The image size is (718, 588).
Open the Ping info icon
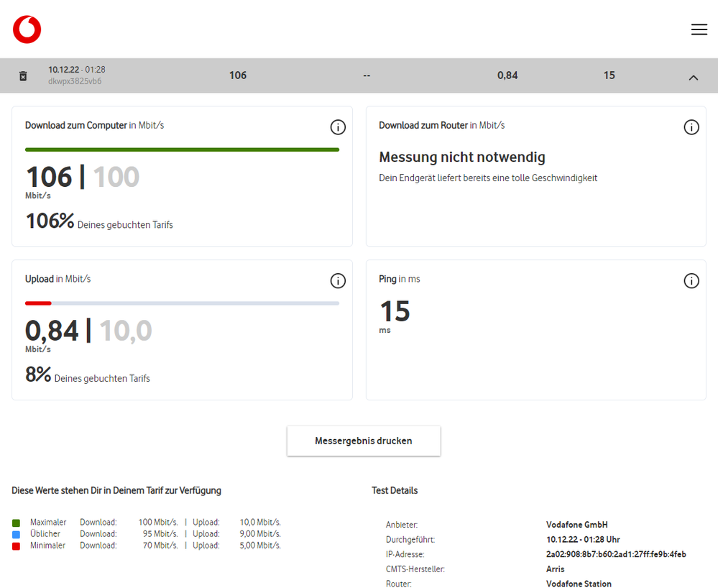691,281
